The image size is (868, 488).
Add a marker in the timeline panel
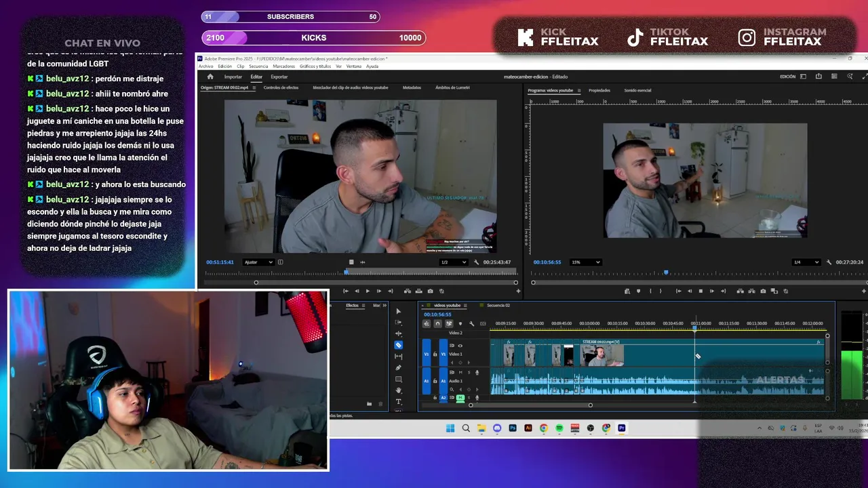pyautogui.click(x=460, y=324)
